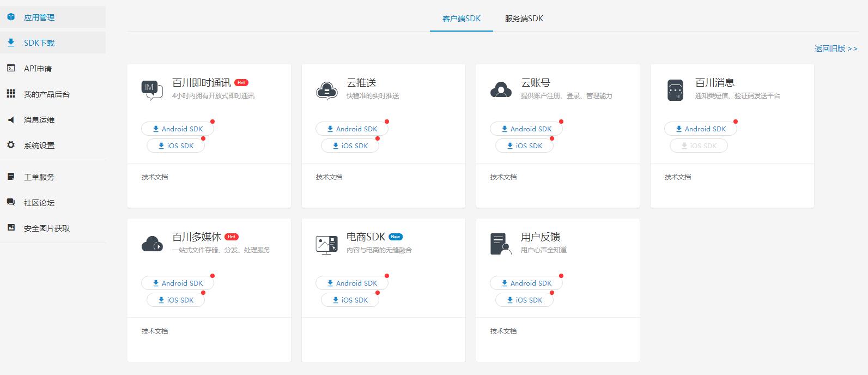The height and width of the screenshot is (375, 868).
Task: Open 系统设置 in the sidebar
Action: (x=53, y=145)
